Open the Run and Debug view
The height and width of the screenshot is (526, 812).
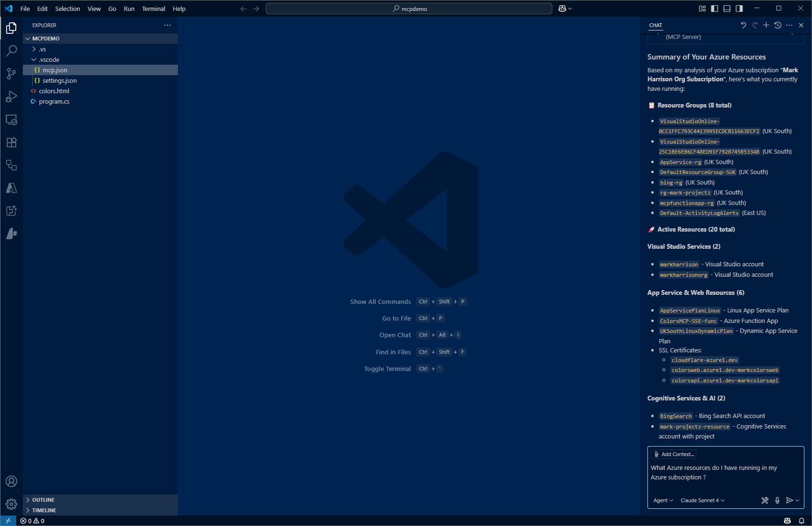(x=11, y=97)
